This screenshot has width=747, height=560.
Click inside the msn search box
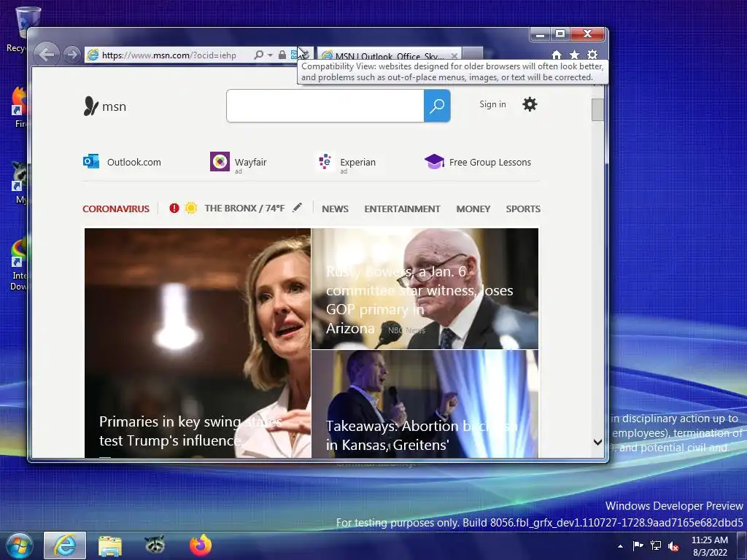coord(325,106)
